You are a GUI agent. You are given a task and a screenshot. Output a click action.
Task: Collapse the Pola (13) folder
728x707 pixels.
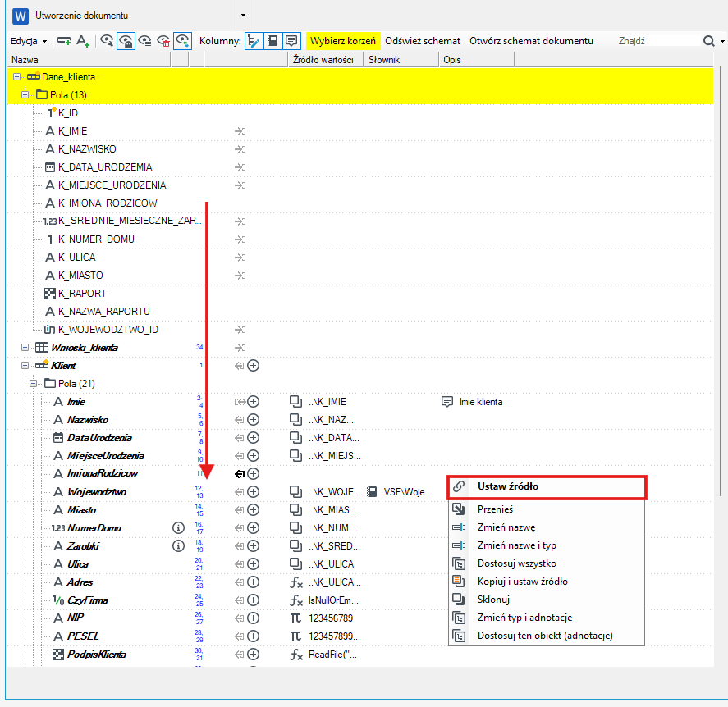click(x=25, y=95)
